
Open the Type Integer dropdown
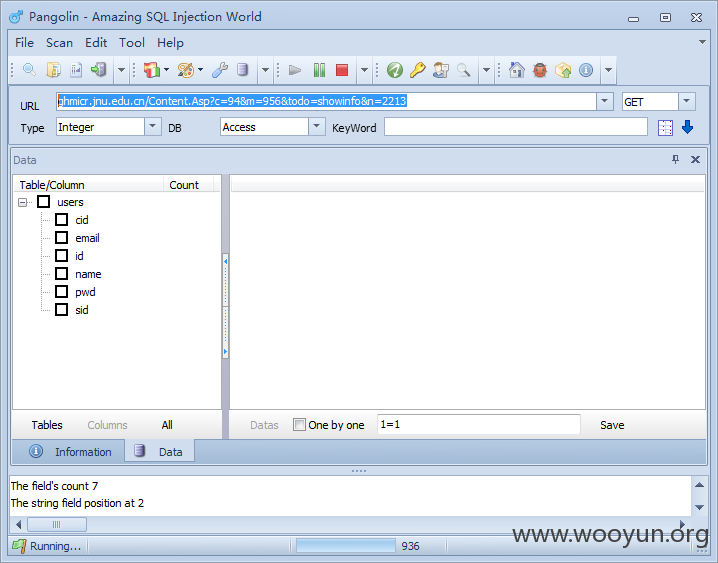152,126
